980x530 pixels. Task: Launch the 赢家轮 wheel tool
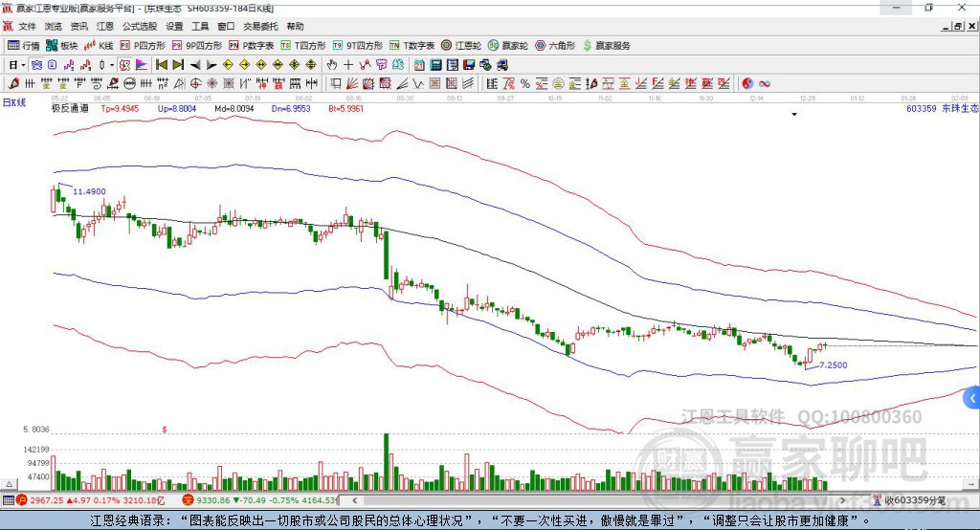(508, 46)
